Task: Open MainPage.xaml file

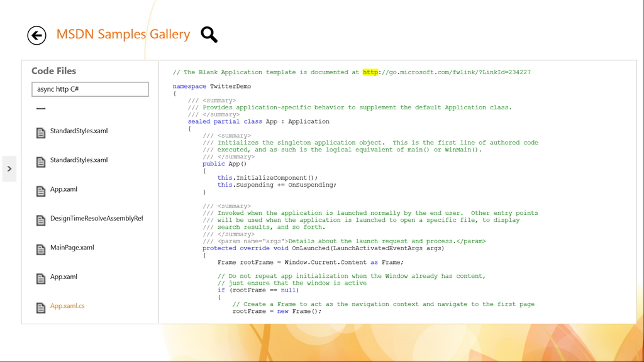Action: tap(72, 248)
